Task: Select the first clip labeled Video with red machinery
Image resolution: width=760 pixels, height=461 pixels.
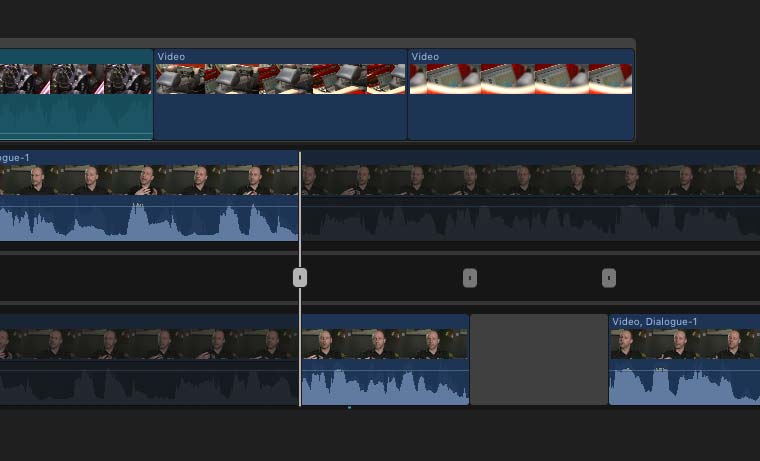Action: coord(280,94)
